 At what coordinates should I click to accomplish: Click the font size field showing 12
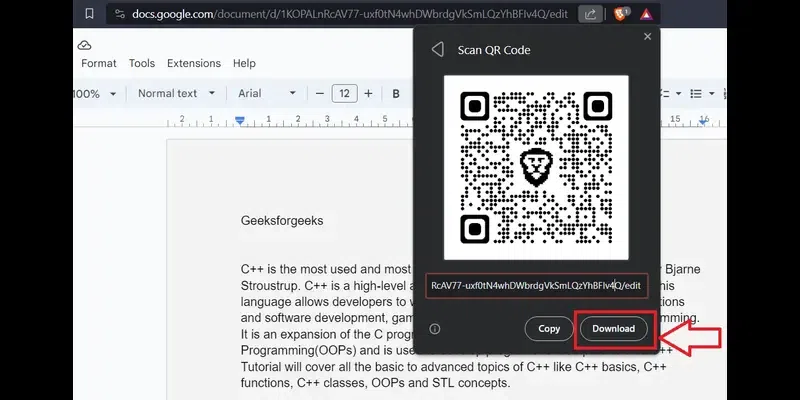[344, 93]
